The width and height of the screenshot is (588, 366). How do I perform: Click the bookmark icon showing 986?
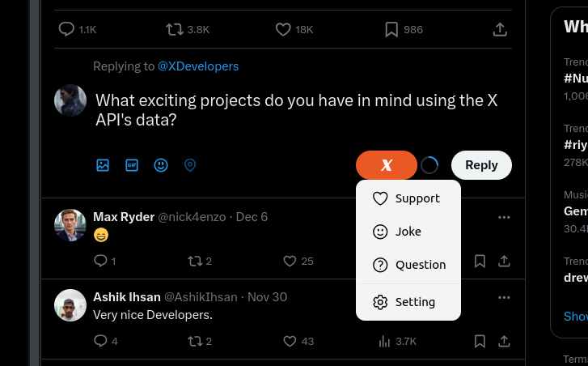pyautogui.click(x=391, y=29)
